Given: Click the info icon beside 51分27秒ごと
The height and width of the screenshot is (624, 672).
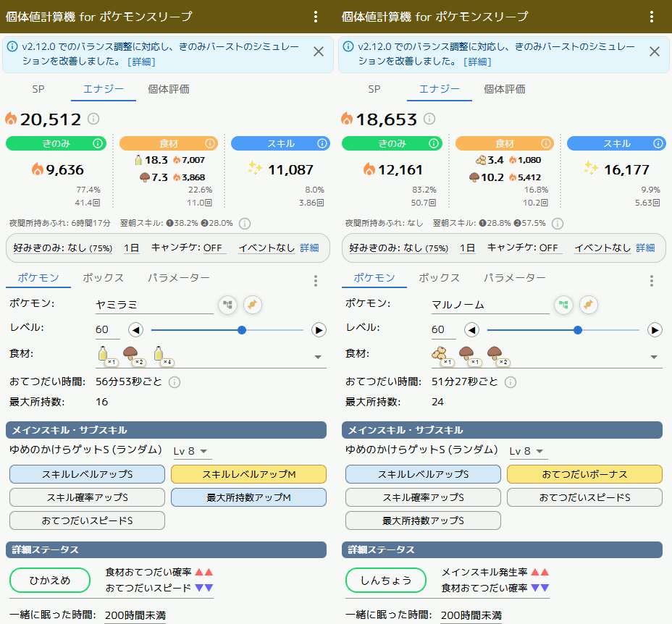Looking at the screenshot, I should [511, 382].
